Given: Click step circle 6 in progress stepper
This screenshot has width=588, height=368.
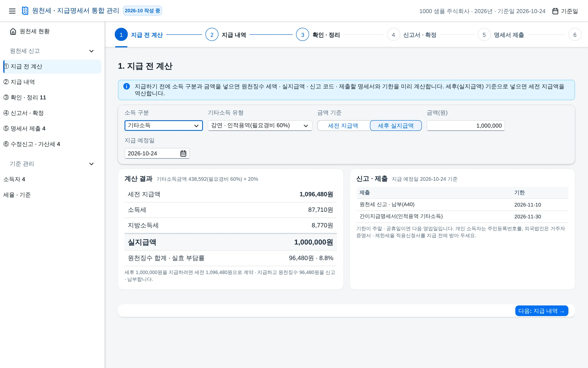Looking at the screenshot, I should coord(575,35).
